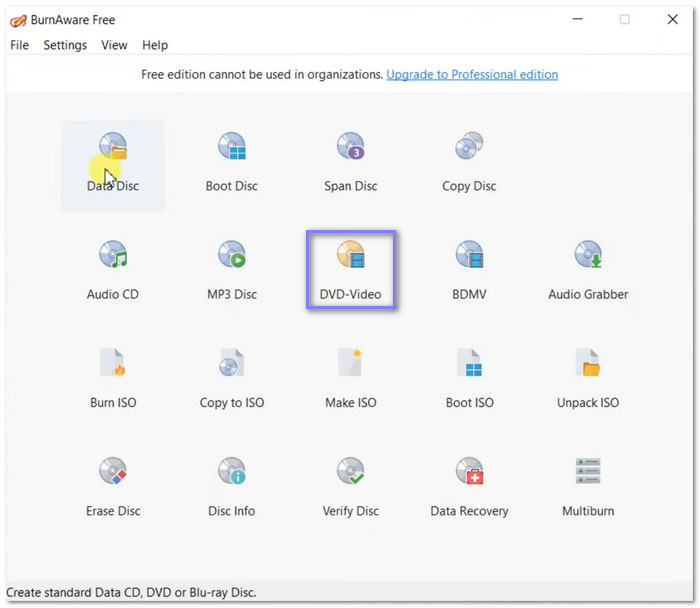Close the BurnAware Free window
The width and height of the screenshot is (700, 608).
click(672, 19)
